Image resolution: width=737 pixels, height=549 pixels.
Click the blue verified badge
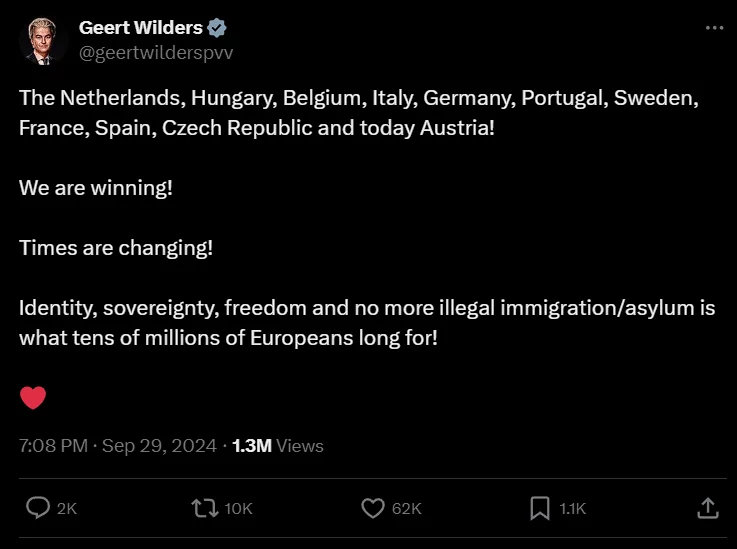pyautogui.click(x=217, y=28)
